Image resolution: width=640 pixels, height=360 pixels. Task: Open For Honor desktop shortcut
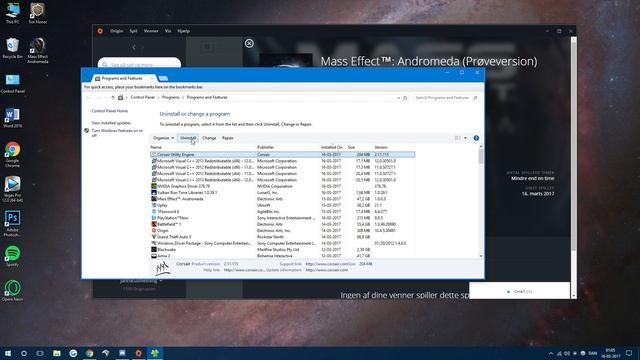click(x=38, y=13)
